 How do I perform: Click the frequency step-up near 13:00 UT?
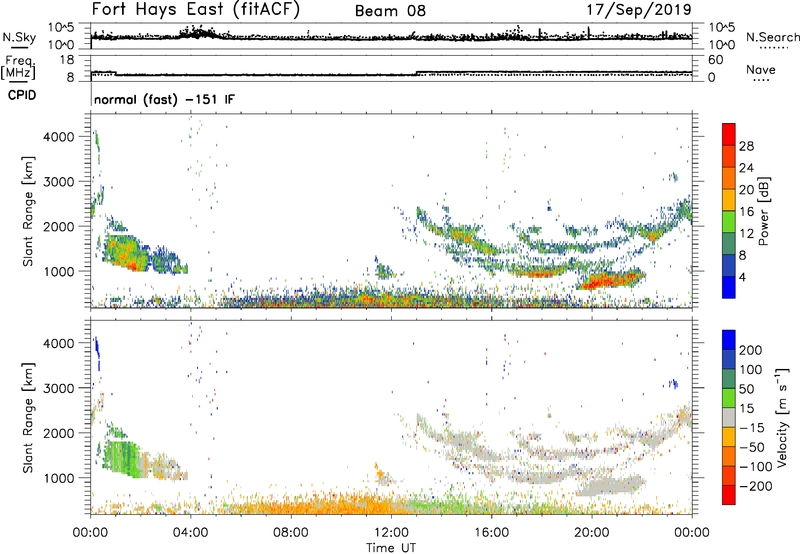tap(417, 73)
